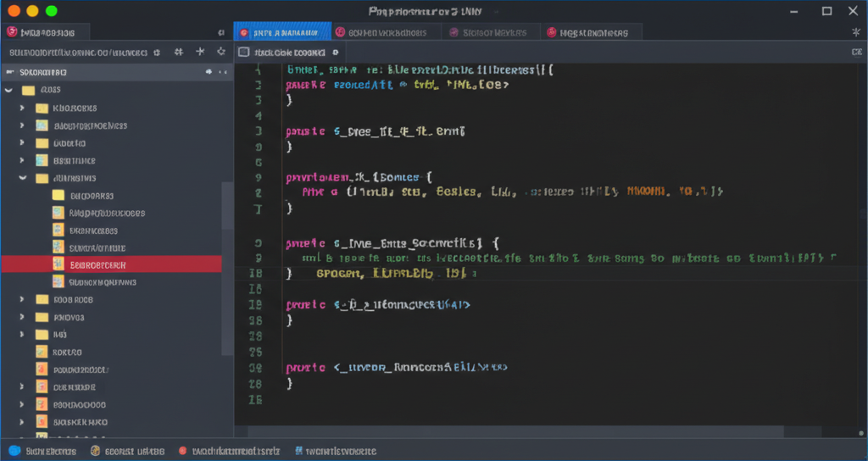Switch to the active blue editor tab

coord(282,32)
